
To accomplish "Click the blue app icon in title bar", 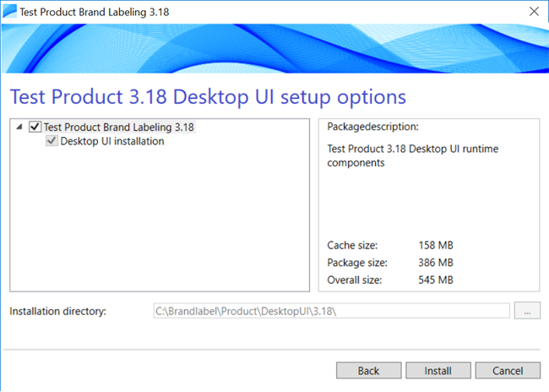I will 9,11.
